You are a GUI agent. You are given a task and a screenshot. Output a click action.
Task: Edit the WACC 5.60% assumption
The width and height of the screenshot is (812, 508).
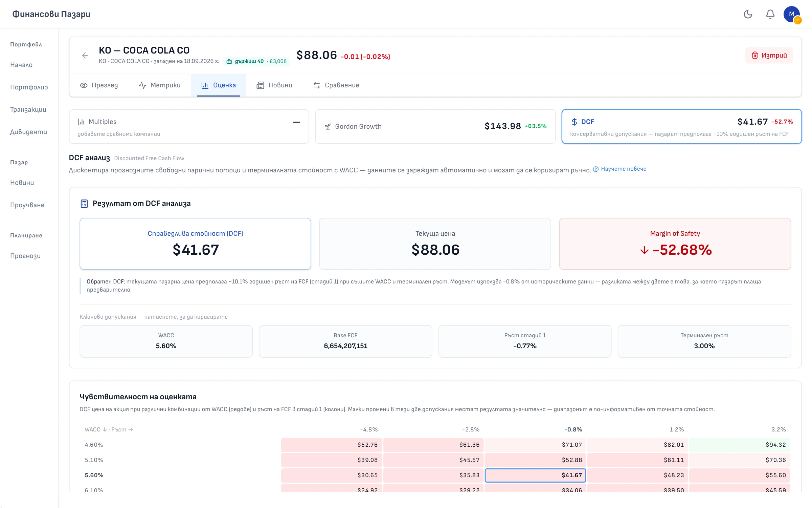166,341
